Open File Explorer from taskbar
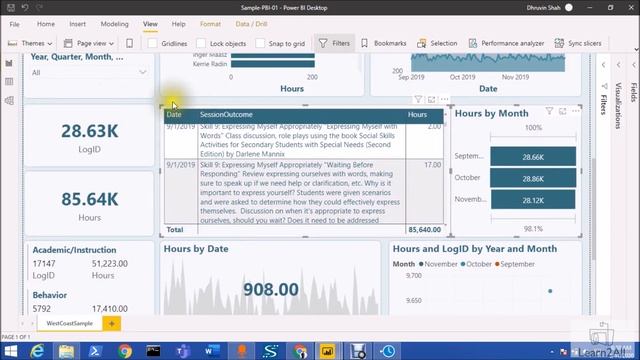Viewport: 640px width, 360px height. (x=66, y=351)
